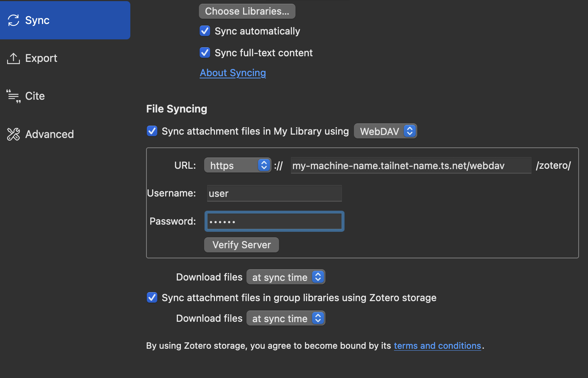
Task: Click the Advanced tools icon
Action: point(13,134)
